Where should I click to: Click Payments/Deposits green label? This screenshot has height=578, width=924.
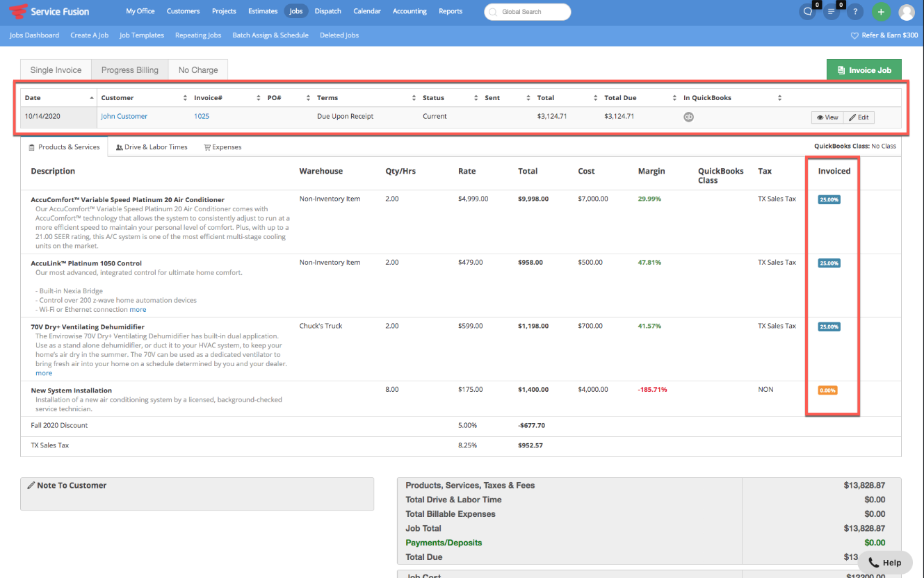click(444, 543)
